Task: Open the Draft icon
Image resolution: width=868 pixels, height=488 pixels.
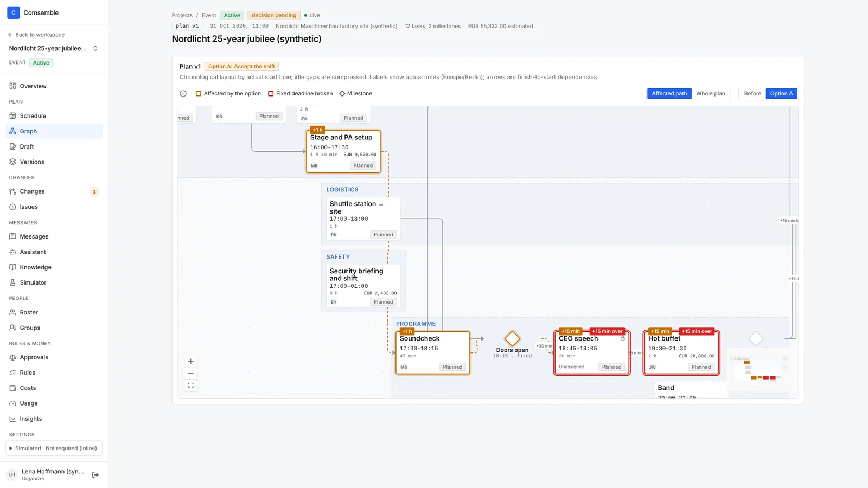Action: [12, 146]
